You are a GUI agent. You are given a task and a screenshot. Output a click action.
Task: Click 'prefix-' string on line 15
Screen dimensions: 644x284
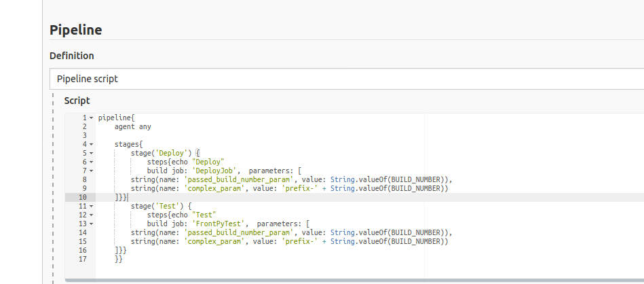pos(300,241)
